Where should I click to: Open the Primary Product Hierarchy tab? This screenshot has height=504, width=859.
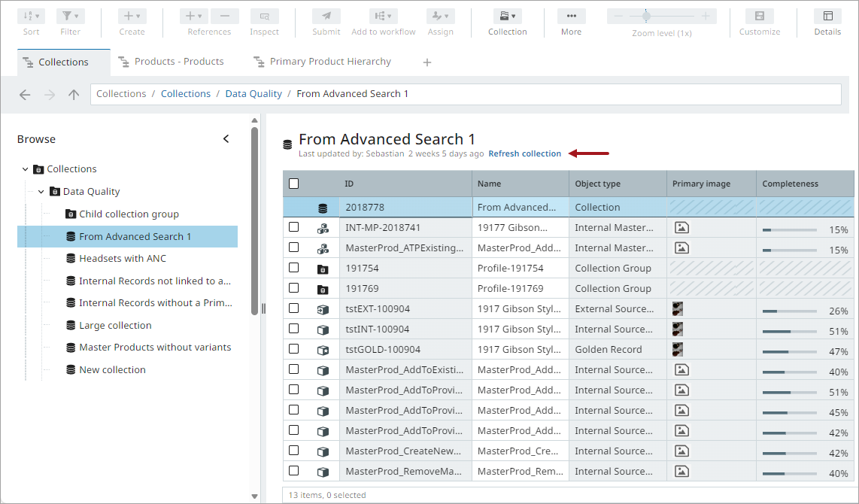click(329, 62)
